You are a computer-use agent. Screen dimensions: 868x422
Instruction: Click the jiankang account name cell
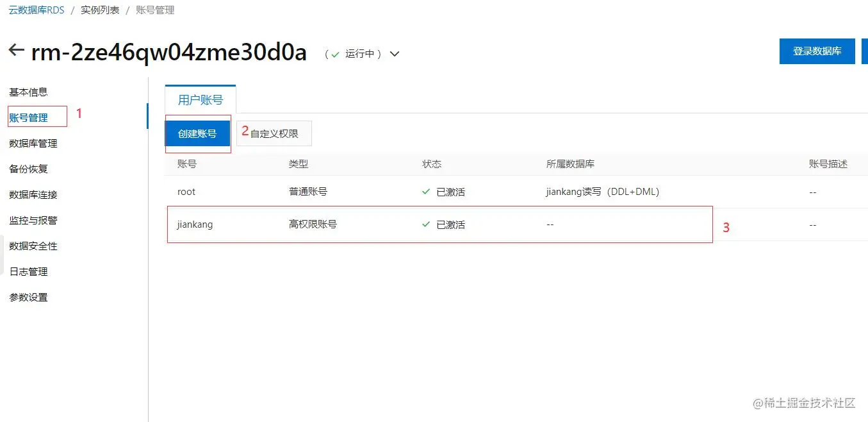point(195,224)
